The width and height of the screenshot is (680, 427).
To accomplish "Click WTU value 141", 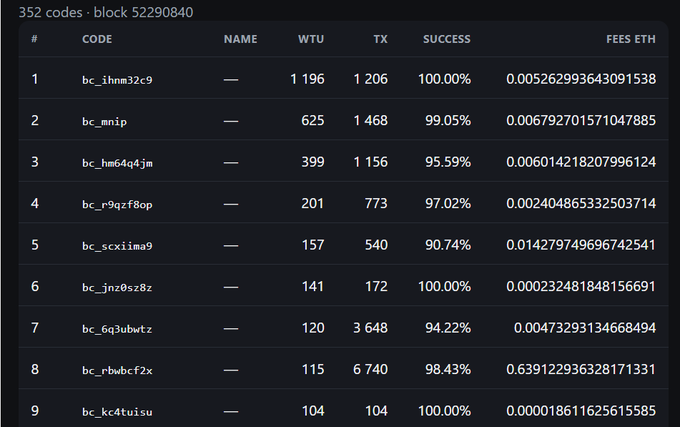I will (x=313, y=287).
